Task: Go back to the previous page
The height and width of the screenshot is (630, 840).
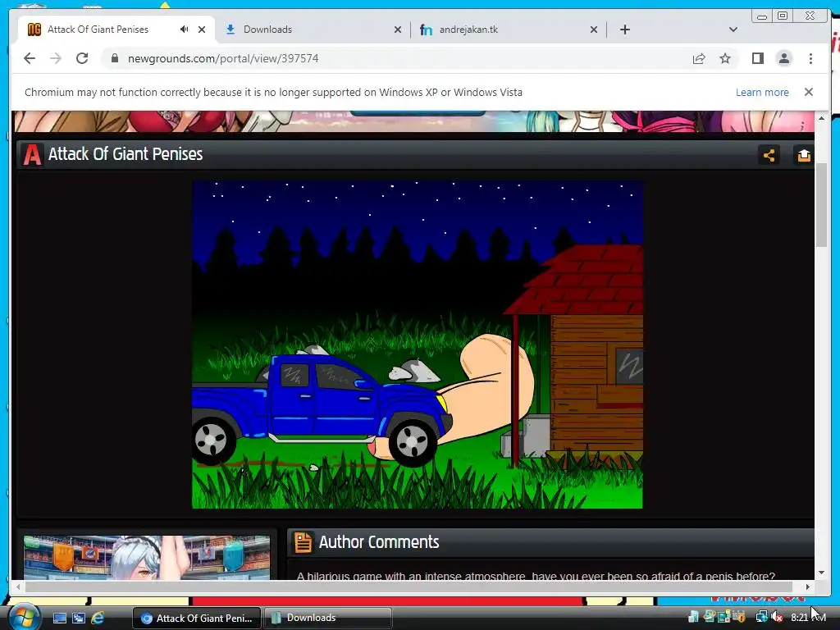Action: tap(30, 58)
